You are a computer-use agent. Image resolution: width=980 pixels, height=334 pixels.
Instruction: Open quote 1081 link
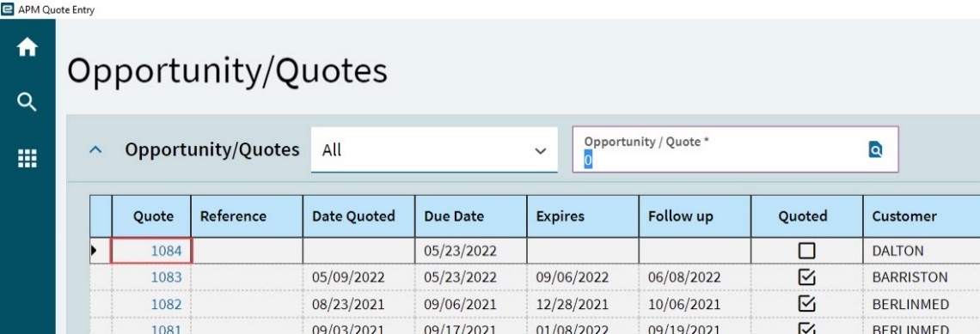coord(166,329)
